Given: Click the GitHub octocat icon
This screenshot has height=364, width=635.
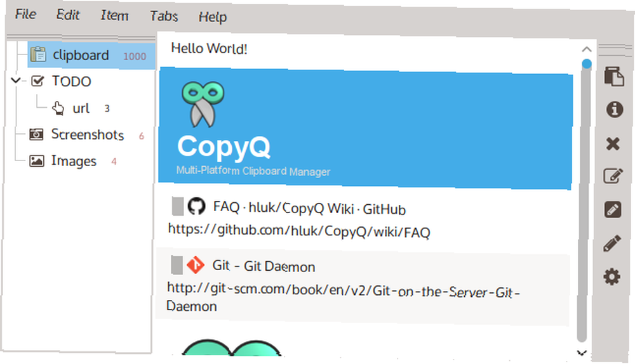Looking at the screenshot, I should click(x=196, y=206).
